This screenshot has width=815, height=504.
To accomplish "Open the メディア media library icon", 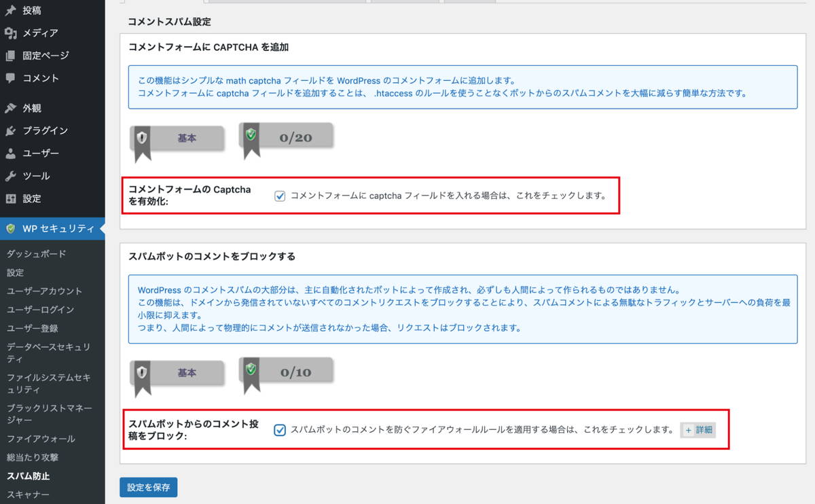I will [10, 32].
